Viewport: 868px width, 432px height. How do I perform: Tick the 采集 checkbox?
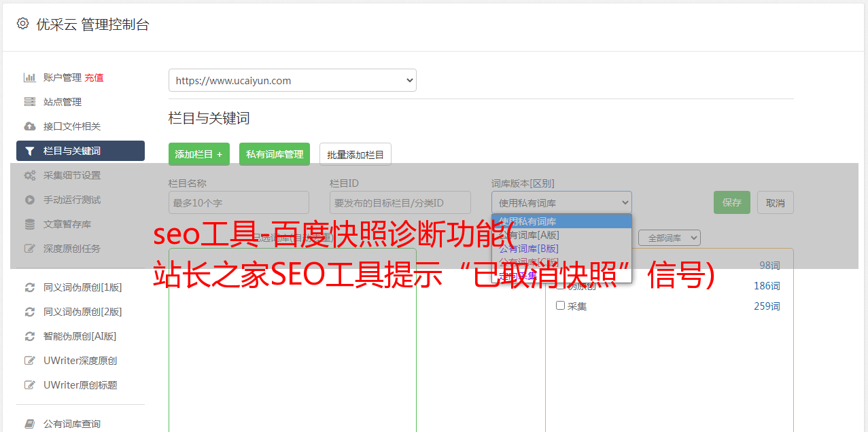(561, 306)
